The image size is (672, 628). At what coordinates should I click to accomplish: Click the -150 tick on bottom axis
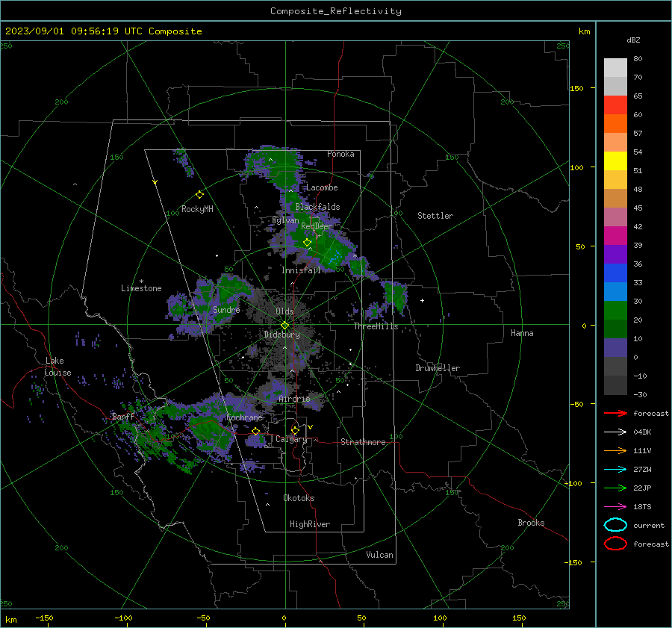pos(44,618)
